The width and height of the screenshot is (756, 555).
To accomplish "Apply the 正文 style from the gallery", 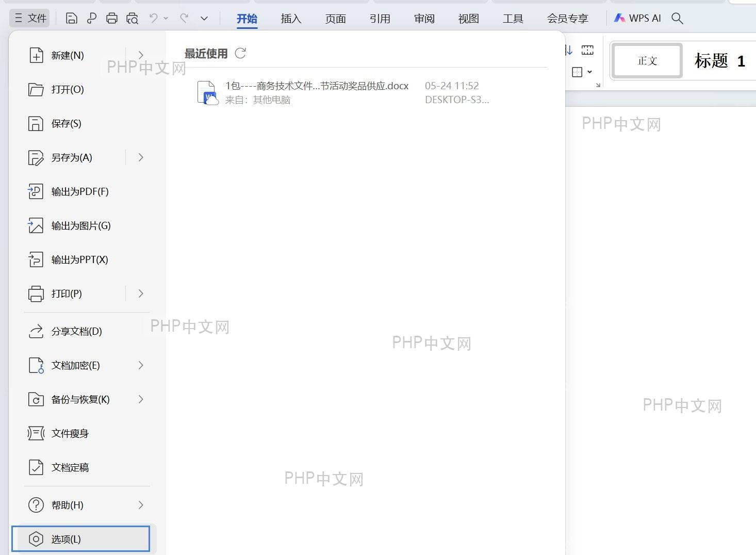I will coord(647,61).
